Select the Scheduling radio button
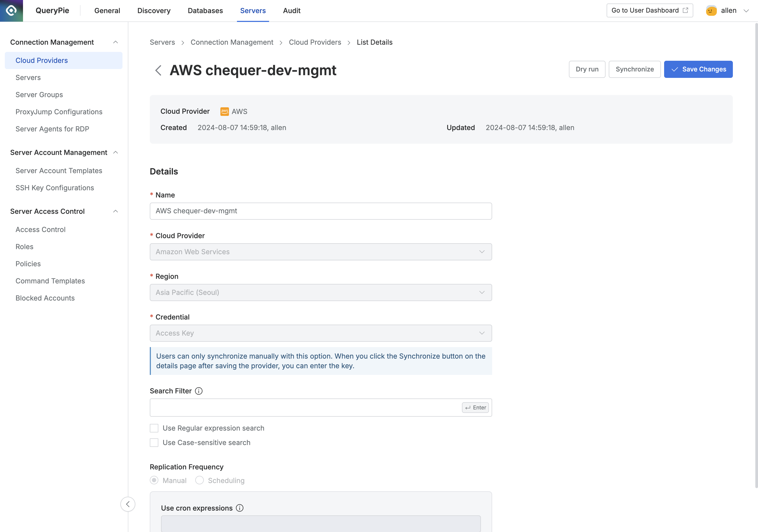This screenshot has width=758, height=532. 200,480
